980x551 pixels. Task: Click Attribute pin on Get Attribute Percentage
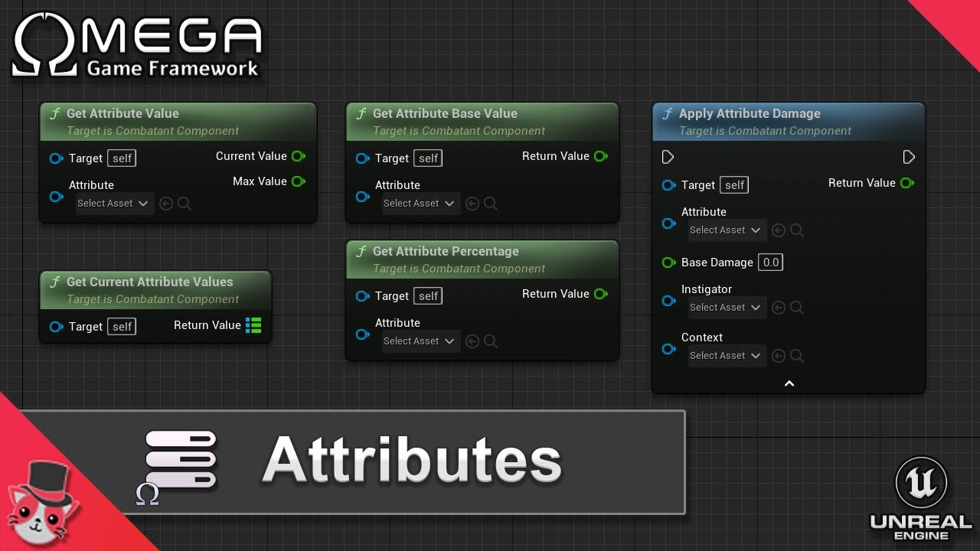click(x=362, y=334)
